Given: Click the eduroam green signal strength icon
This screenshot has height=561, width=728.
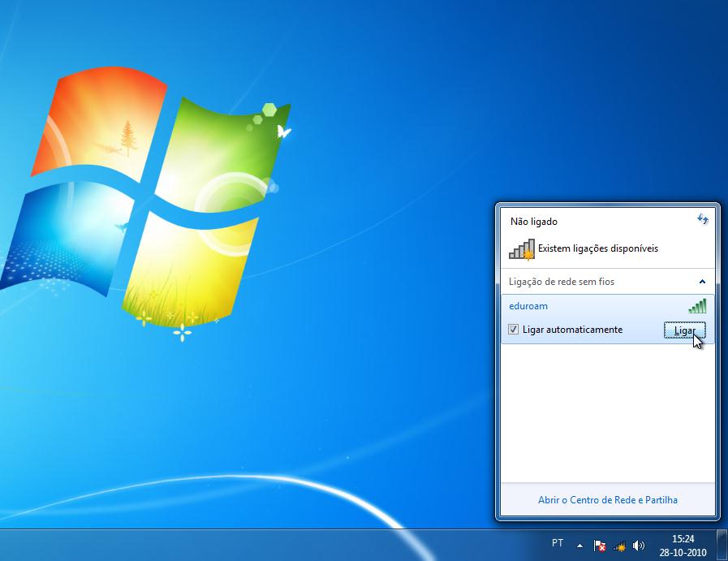Looking at the screenshot, I should point(697,306).
